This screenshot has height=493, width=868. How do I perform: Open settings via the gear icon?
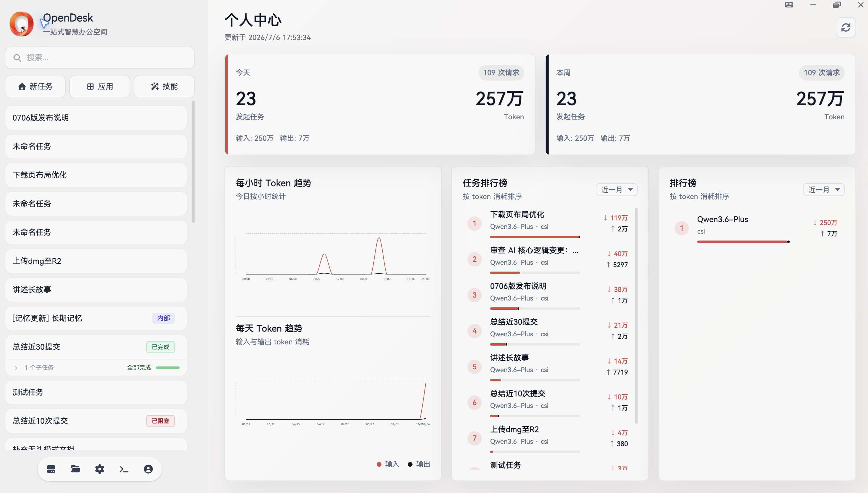coord(100,469)
